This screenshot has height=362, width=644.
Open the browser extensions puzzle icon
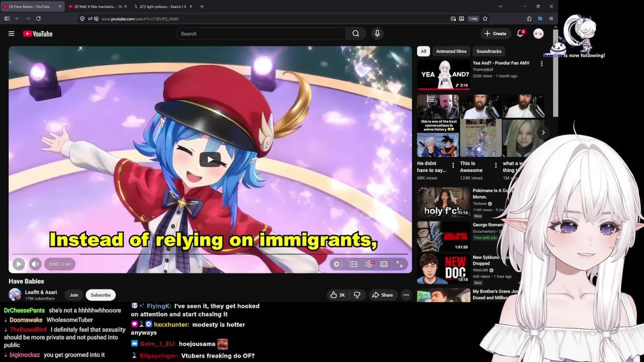click(529, 19)
